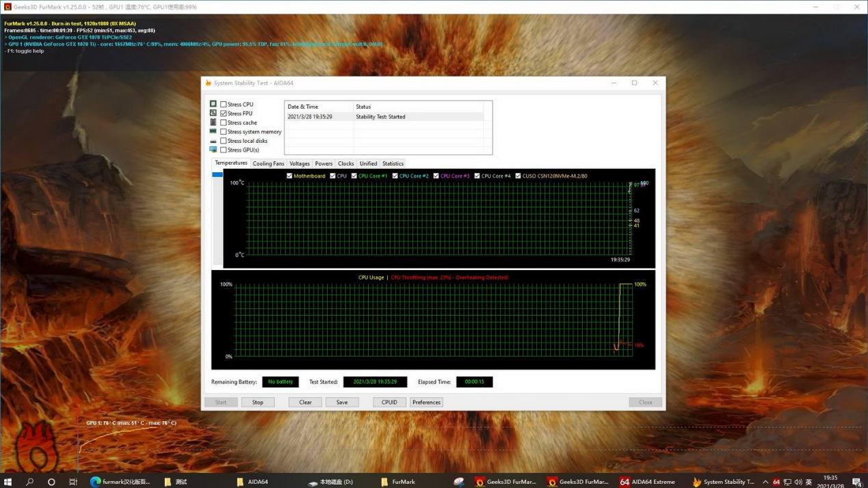Open the notification center icon
868x488 pixels.
click(856, 482)
